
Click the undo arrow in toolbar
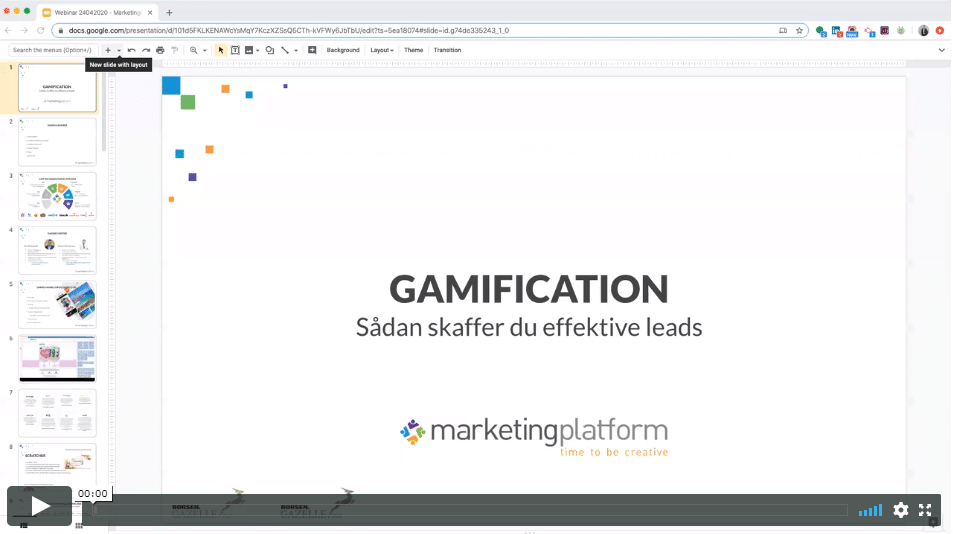131,50
